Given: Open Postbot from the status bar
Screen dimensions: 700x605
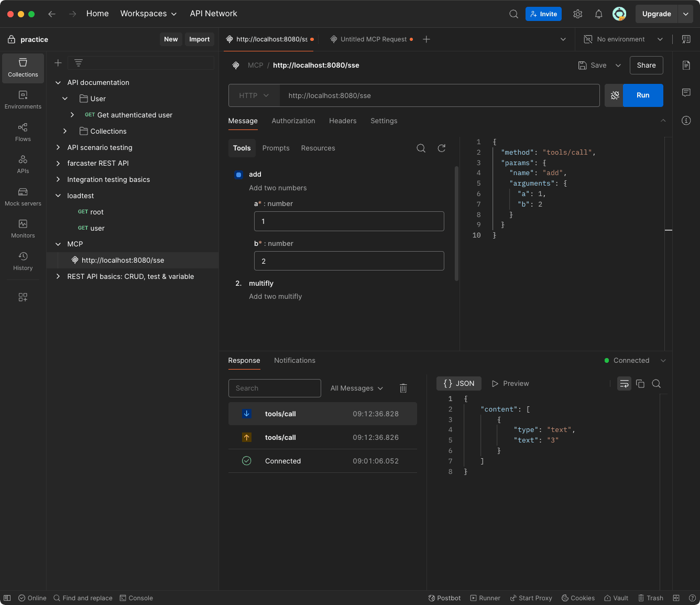Looking at the screenshot, I should pyautogui.click(x=445, y=598).
